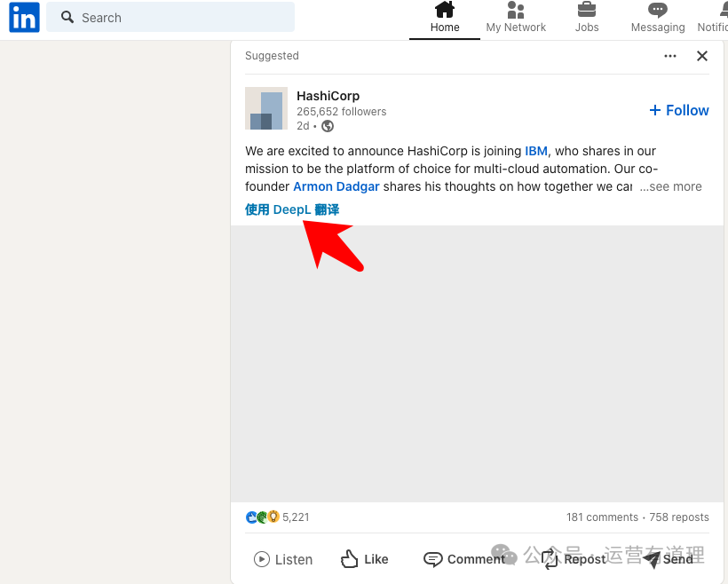Open the Notifications tab
728x584 pixels.
pos(713,17)
